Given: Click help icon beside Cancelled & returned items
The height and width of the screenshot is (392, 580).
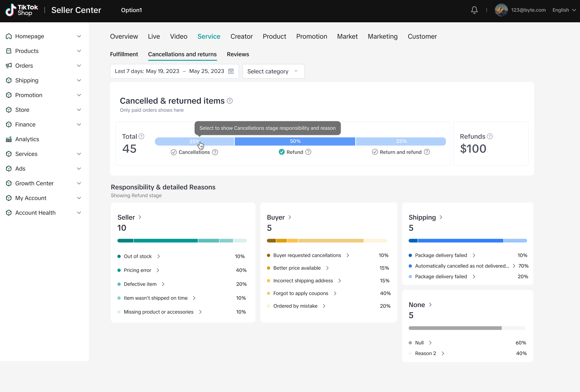Looking at the screenshot, I should (x=230, y=101).
